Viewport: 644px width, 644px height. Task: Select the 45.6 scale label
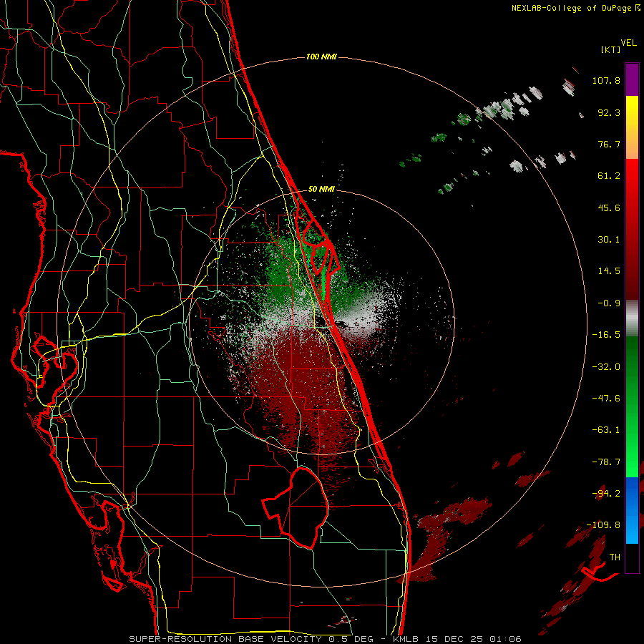pyautogui.click(x=609, y=208)
